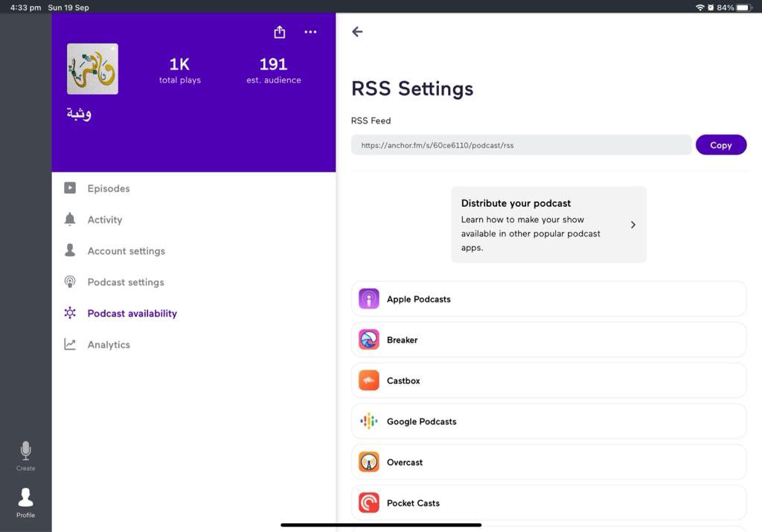Open the Pocket Casts row
762x532 pixels.
548,503
